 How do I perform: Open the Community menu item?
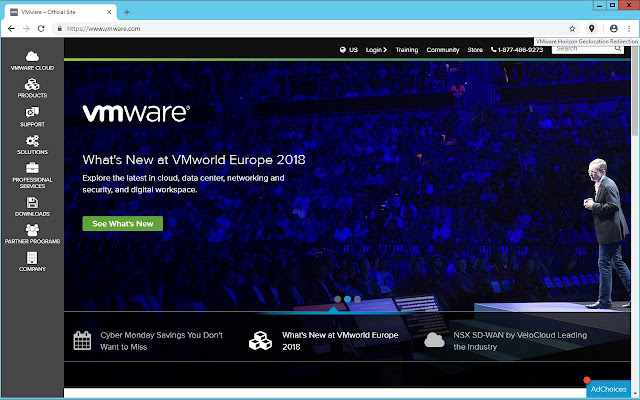coord(443,50)
